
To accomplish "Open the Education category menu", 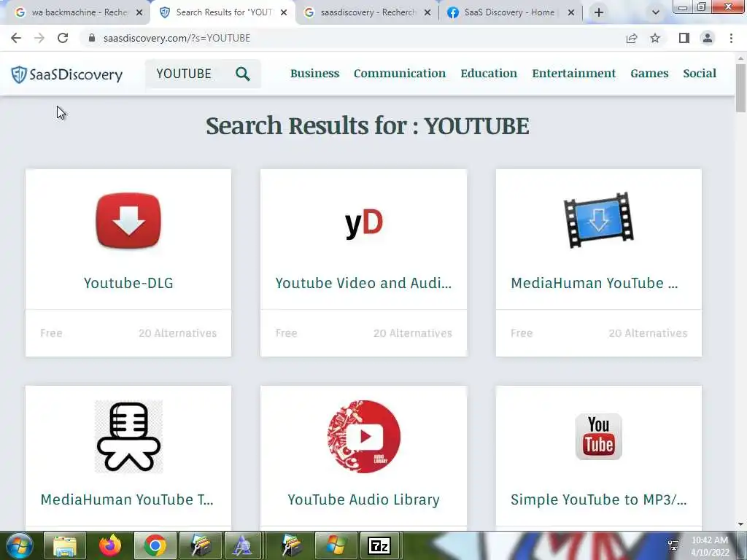I will point(489,74).
